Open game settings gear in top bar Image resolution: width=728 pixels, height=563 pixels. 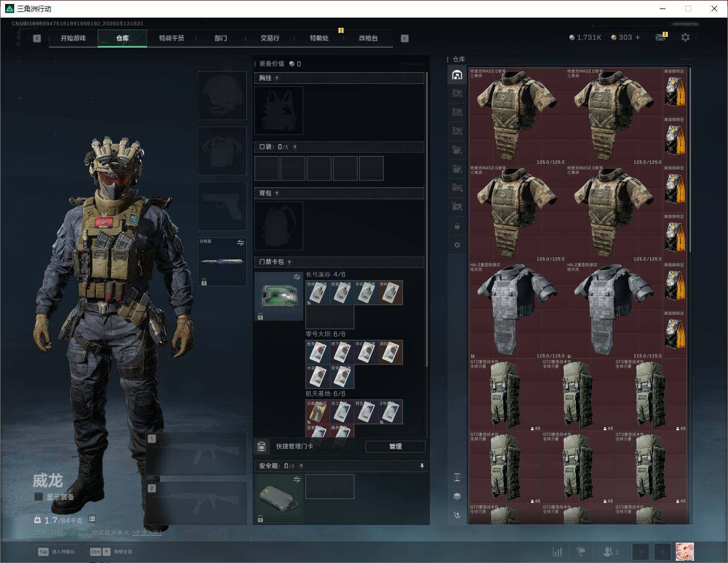coord(685,37)
